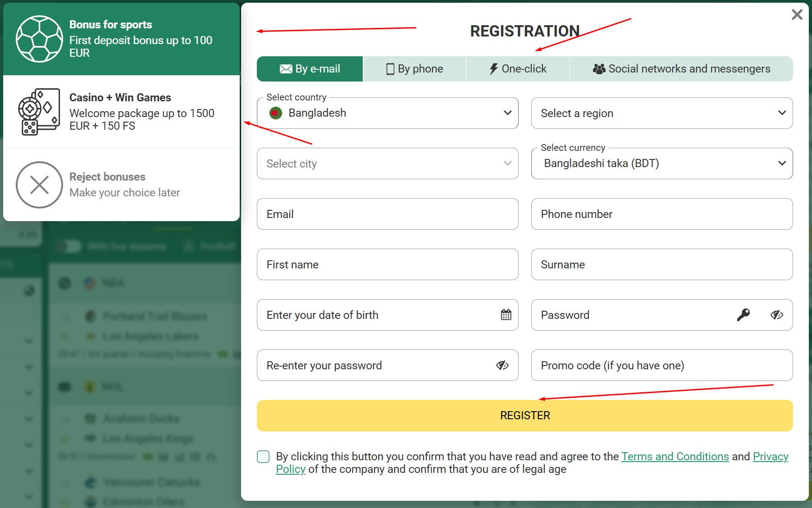Click the Bangladesh flag icon

275,113
